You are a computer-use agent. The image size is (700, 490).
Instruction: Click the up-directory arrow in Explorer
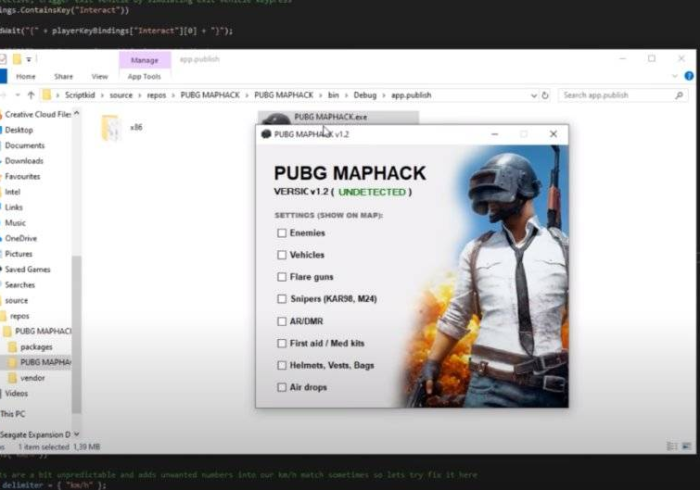(31, 95)
